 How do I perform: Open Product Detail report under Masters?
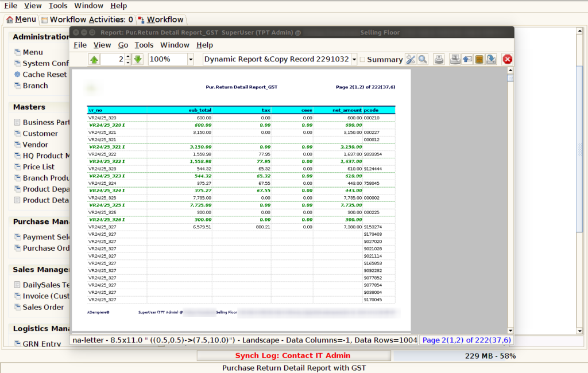click(41, 200)
